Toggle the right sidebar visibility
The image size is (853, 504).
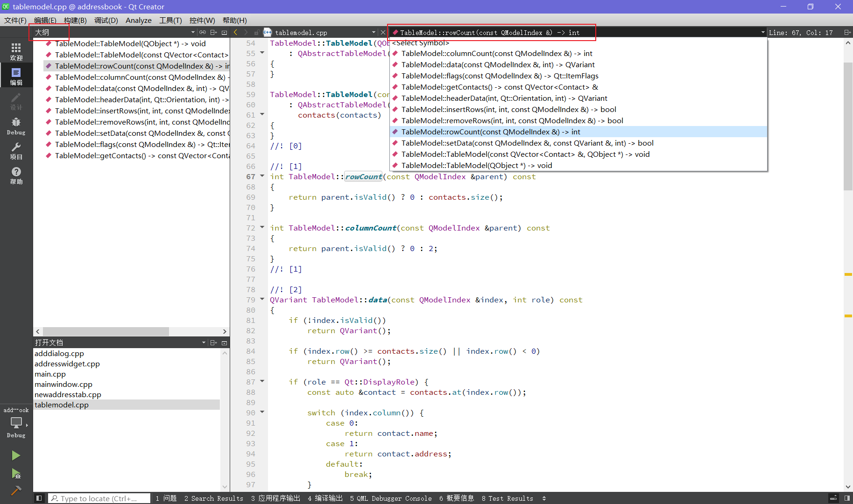847,498
